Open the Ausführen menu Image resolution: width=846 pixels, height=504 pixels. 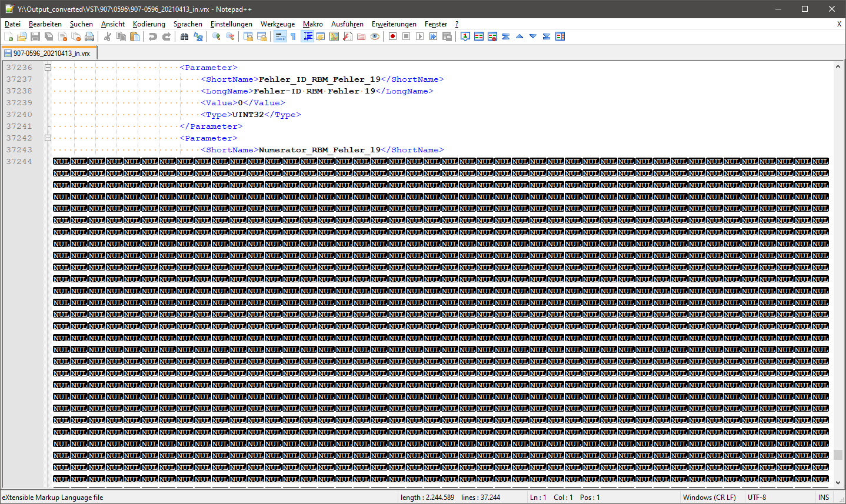[347, 24]
